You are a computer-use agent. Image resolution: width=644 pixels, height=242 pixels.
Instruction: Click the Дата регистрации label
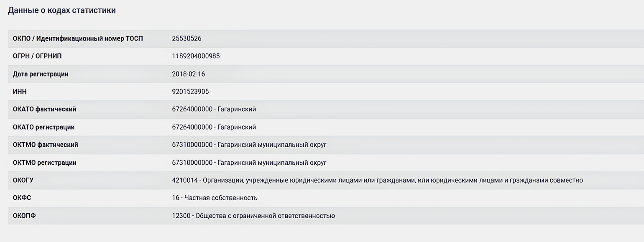click(x=41, y=74)
